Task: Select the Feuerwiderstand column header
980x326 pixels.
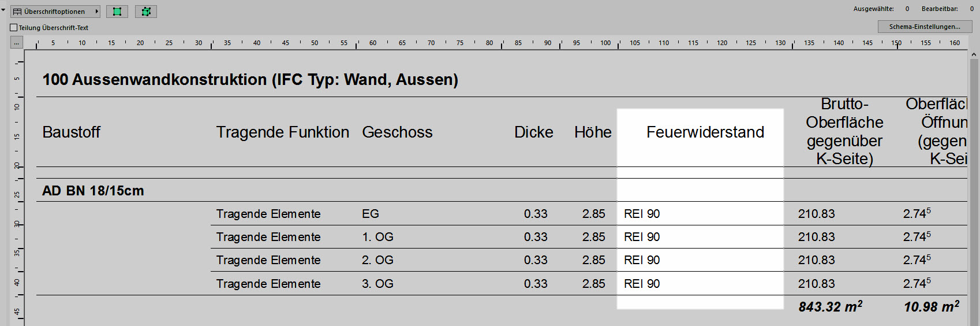Action: [705, 132]
